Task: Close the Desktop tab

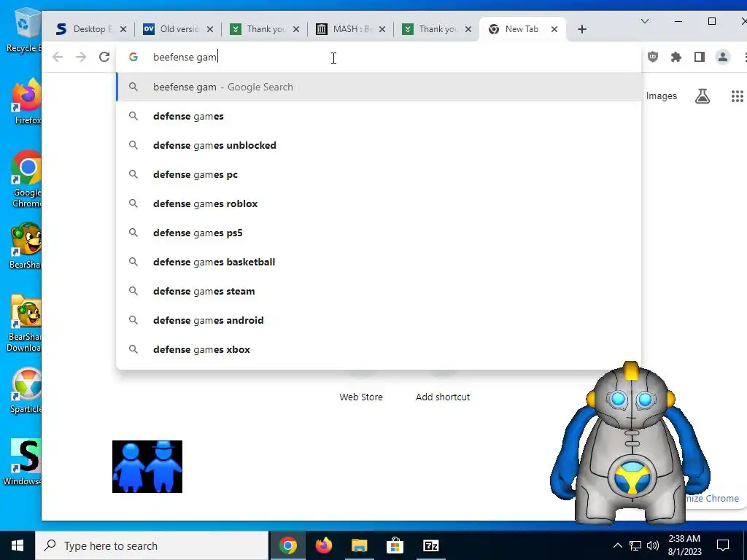Action: (123, 29)
